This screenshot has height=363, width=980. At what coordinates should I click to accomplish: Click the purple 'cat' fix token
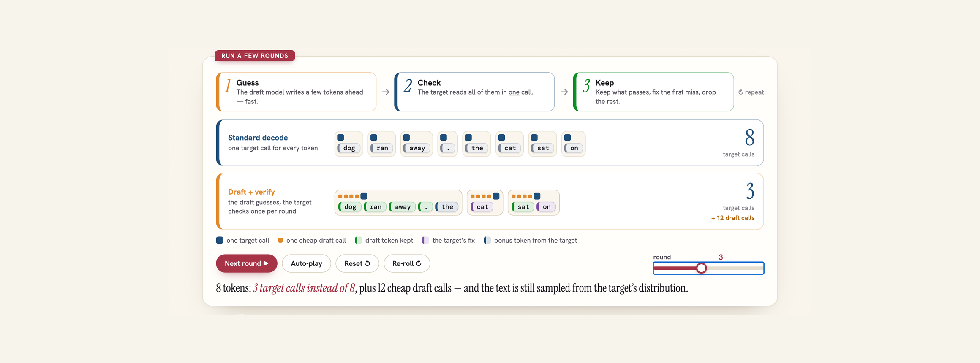pos(482,207)
